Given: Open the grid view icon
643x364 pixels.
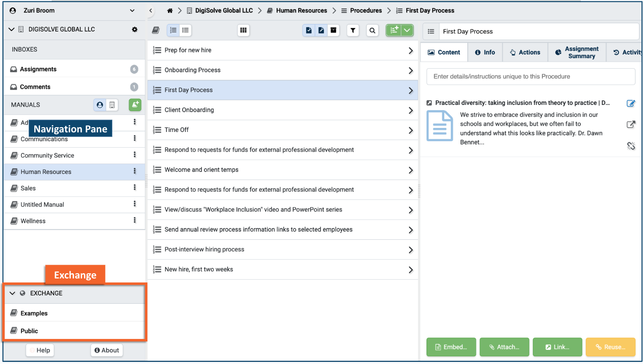Looking at the screenshot, I should click(243, 30).
